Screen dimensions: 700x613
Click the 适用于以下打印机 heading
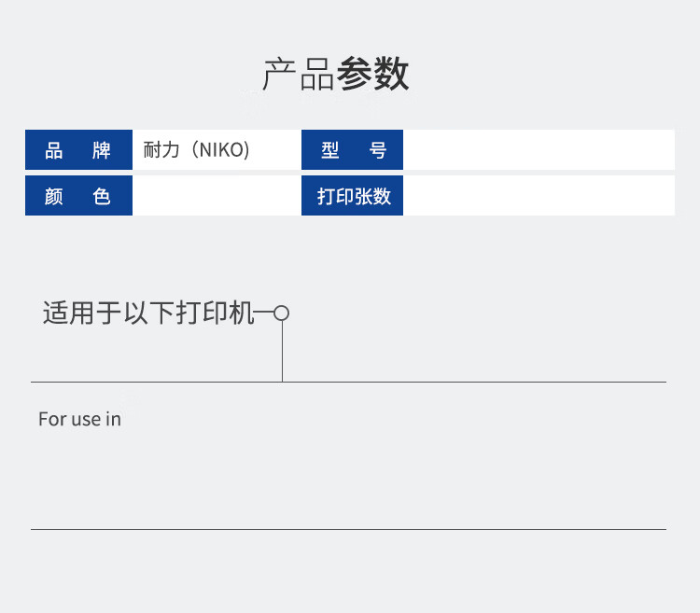(x=148, y=313)
